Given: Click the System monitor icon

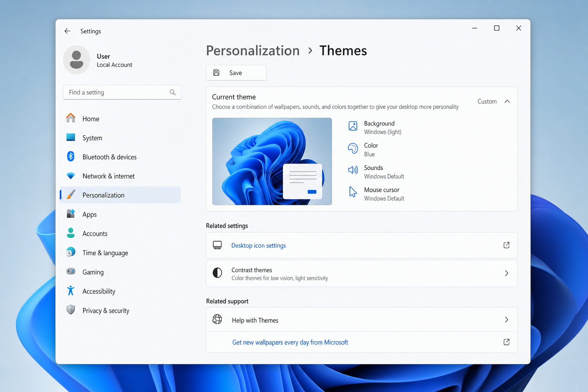Looking at the screenshot, I should 71,137.
